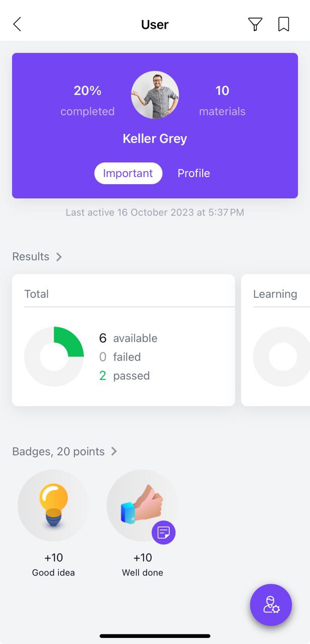Open the filter funnel icon
This screenshot has width=310, height=644.
pos(255,24)
